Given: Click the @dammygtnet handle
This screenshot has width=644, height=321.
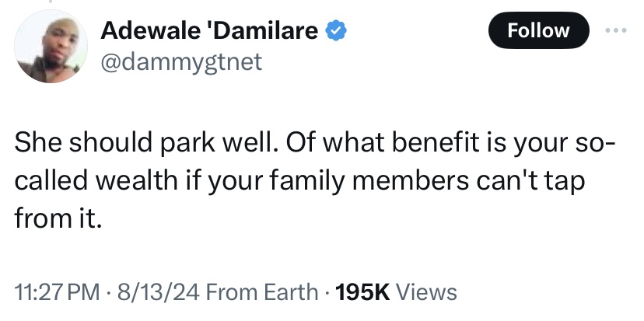Looking at the screenshot, I should 181,61.
